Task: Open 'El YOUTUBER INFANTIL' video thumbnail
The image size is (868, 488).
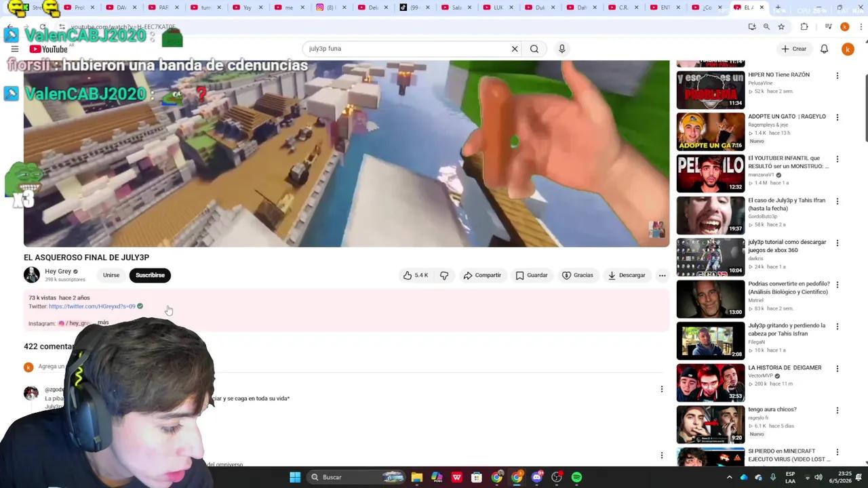Action: (x=711, y=174)
